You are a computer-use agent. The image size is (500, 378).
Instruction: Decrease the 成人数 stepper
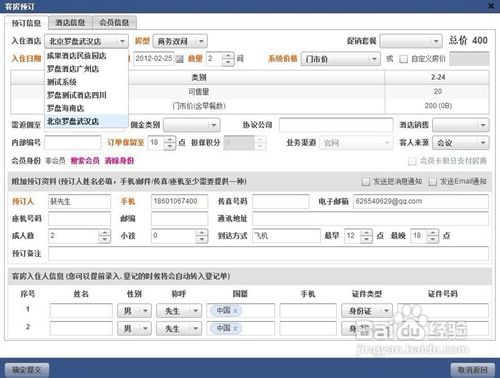click(104, 239)
